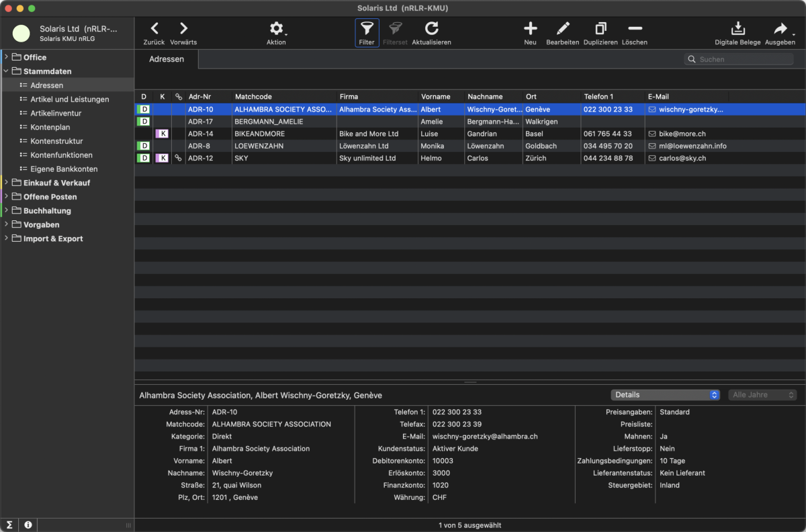The height and width of the screenshot is (532, 806).
Task: Delete entry with Löschen minus icon
Action: [634, 29]
